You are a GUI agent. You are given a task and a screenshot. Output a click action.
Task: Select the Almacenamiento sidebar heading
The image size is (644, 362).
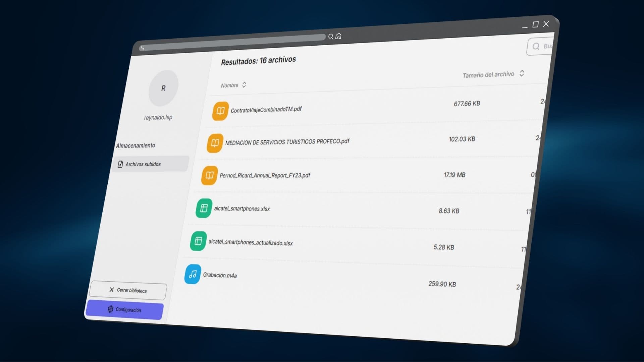[136, 145]
